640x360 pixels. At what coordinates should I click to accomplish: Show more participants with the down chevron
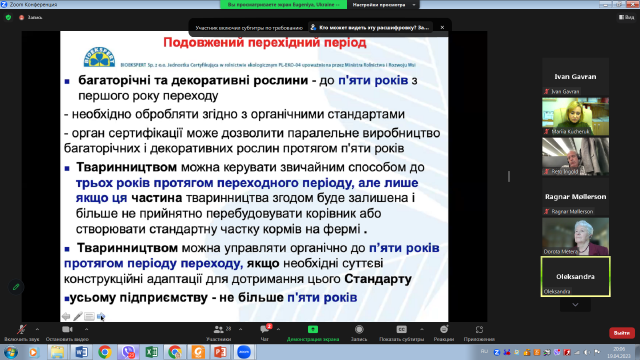(x=575, y=305)
